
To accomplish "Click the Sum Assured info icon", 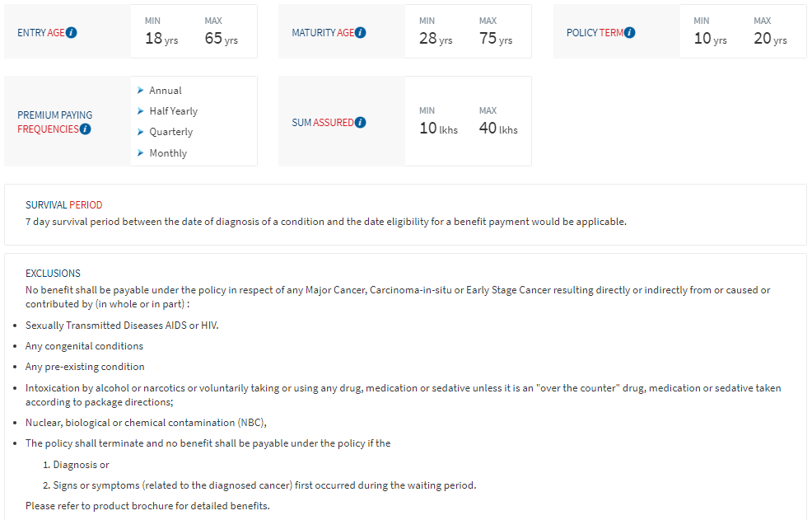I will [360, 123].
